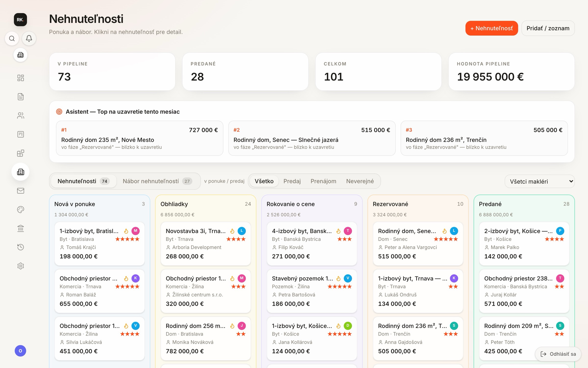Viewport: 588px width, 368px height.
Task: Open notifications bell icon
Action: [x=29, y=39]
